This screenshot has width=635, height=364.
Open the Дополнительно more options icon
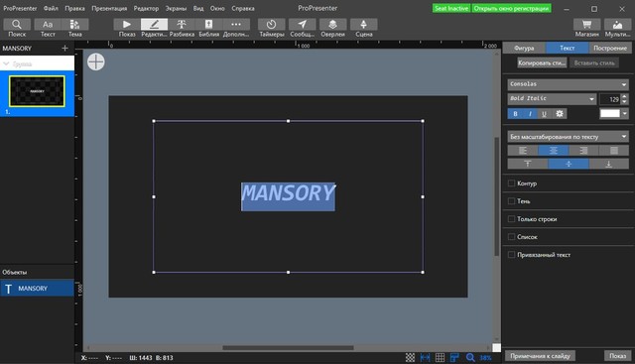[236, 24]
